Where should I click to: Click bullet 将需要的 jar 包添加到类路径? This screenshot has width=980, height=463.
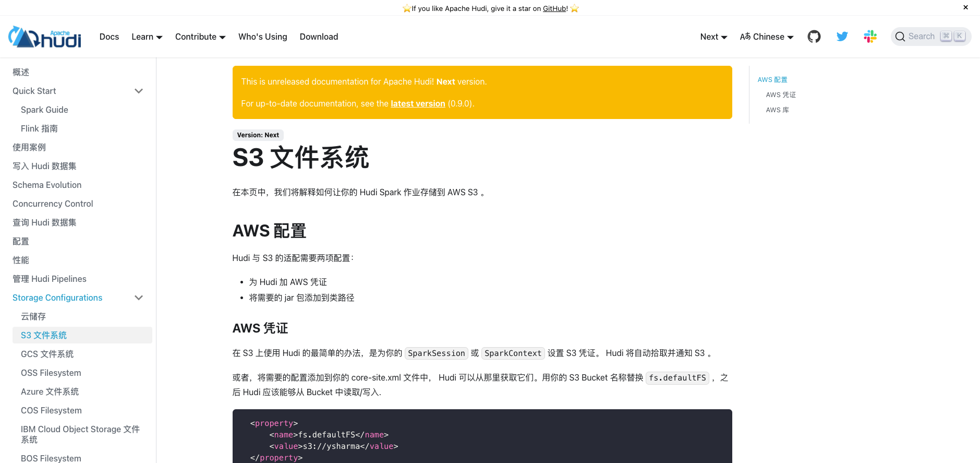click(x=301, y=298)
